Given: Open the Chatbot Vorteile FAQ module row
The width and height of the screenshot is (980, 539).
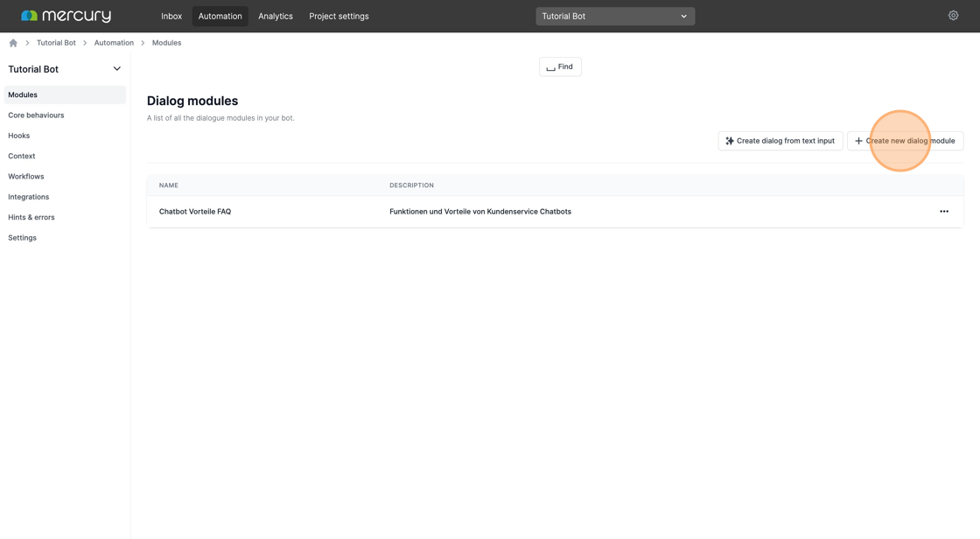Looking at the screenshot, I should click(195, 212).
